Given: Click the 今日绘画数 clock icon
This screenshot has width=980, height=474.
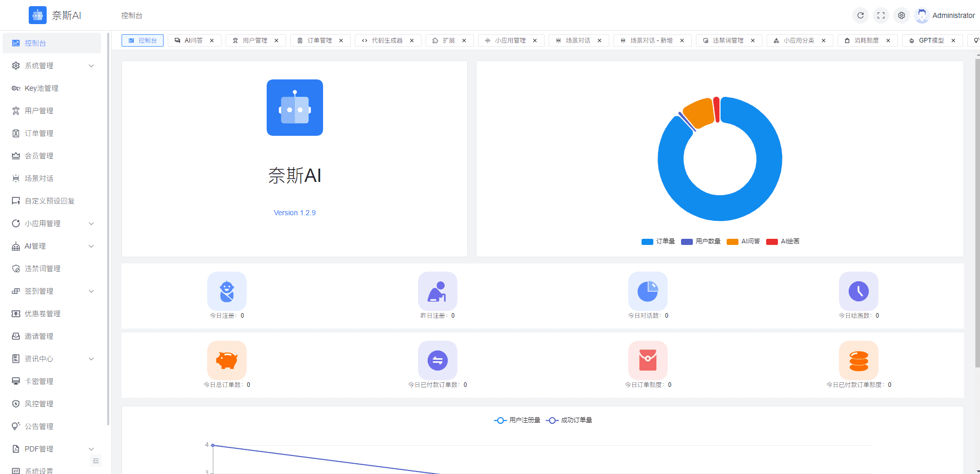Looking at the screenshot, I should coord(858,291).
